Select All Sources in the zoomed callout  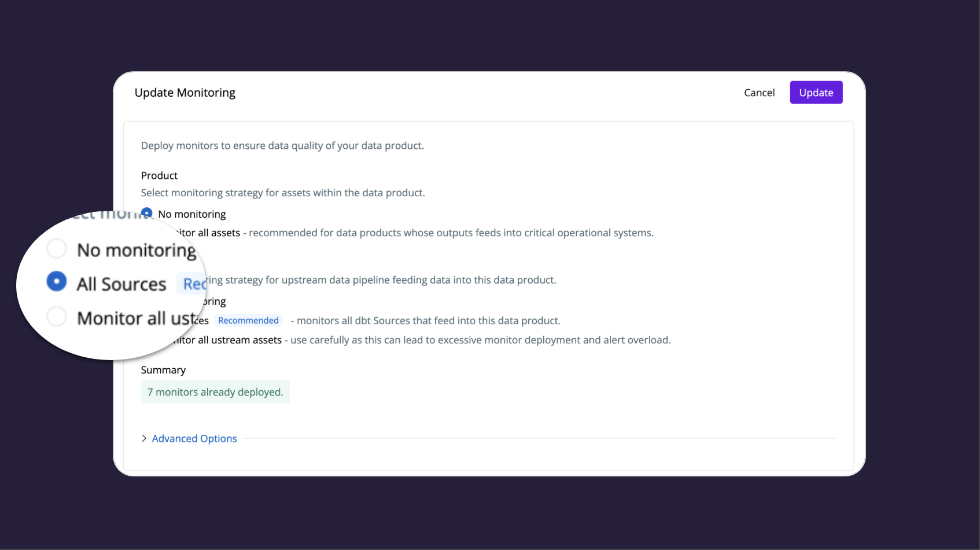pyautogui.click(x=56, y=282)
